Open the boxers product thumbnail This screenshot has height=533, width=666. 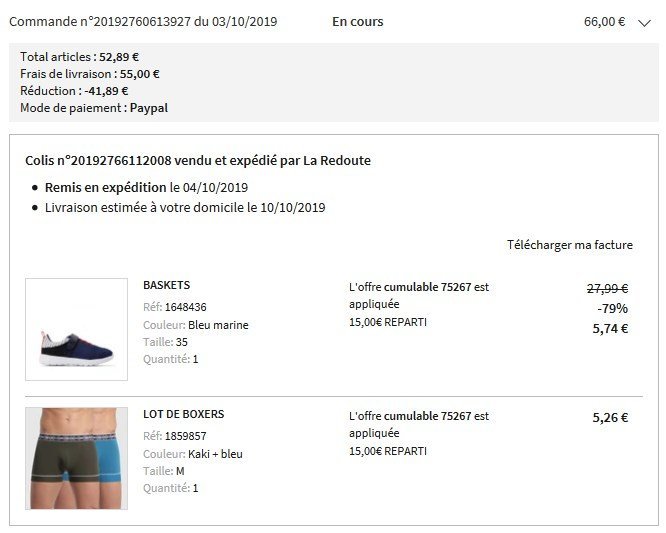pos(76,458)
